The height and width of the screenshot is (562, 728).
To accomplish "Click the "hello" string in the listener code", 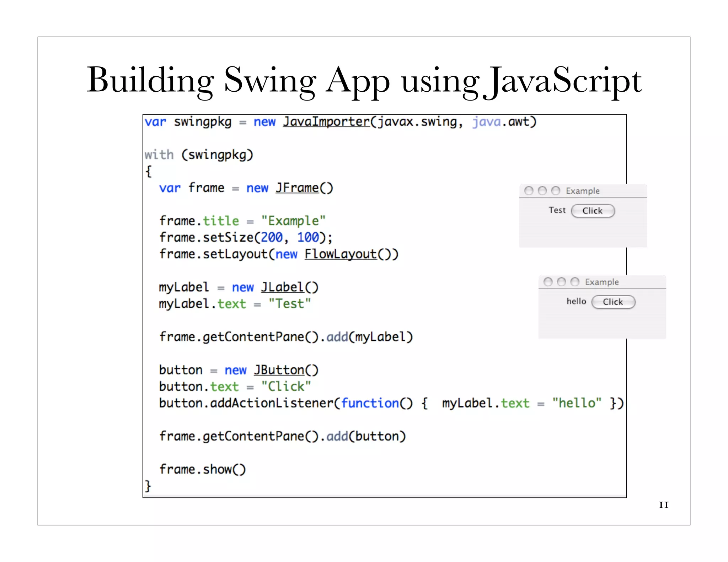I will (x=577, y=403).
